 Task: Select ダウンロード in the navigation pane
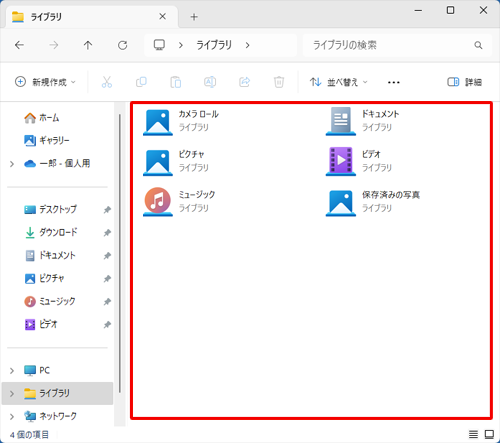[x=58, y=232]
